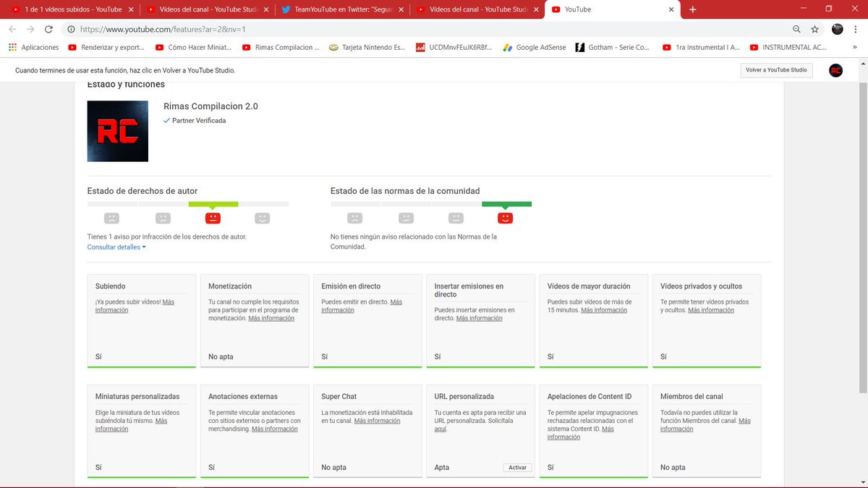Open Tarjeta Nintendo Es bookmark
This screenshot has height=488, width=868.
(368, 48)
